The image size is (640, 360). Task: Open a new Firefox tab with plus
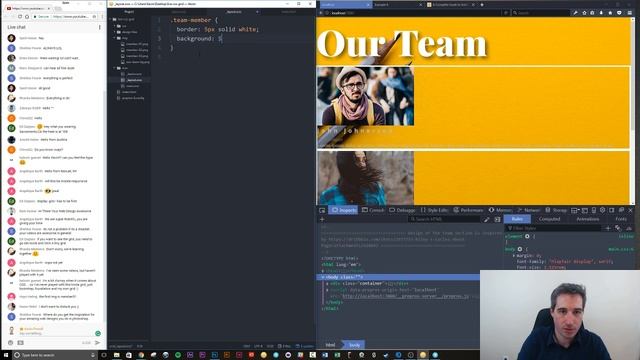coord(482,4)
